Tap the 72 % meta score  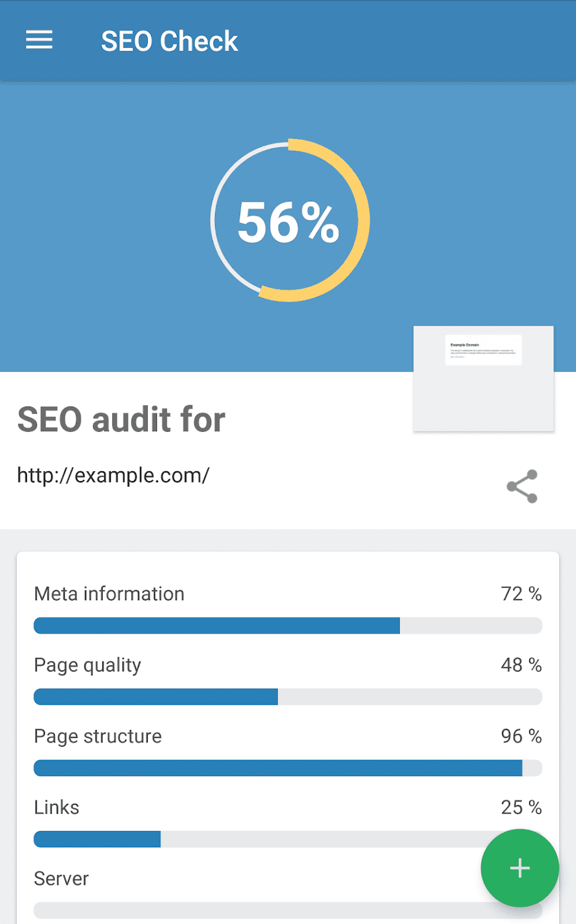coord(521,594)
